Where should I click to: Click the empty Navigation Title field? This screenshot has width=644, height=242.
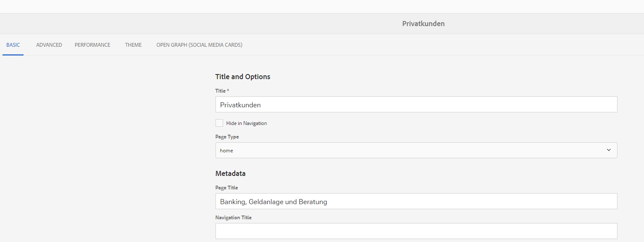point(416,231)
